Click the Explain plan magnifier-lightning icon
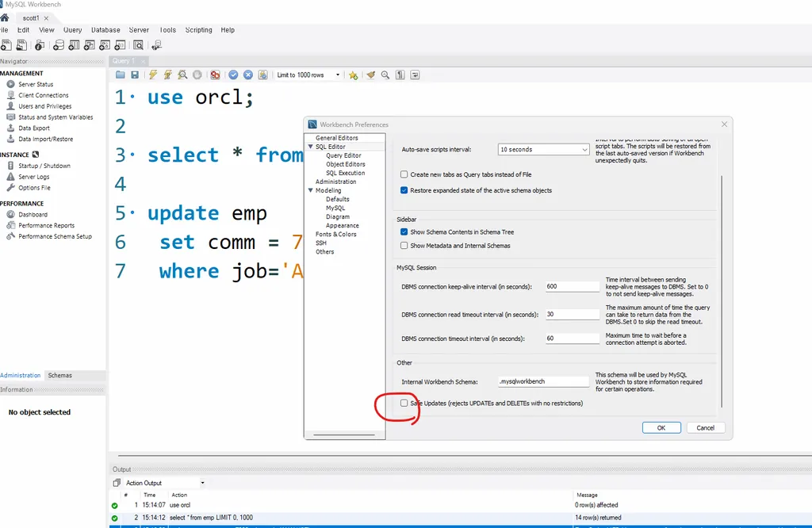 (x=182, y=75)
